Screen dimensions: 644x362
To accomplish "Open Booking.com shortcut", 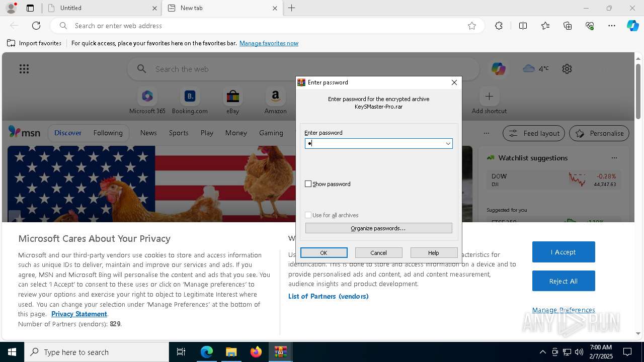I will point(190,101).
